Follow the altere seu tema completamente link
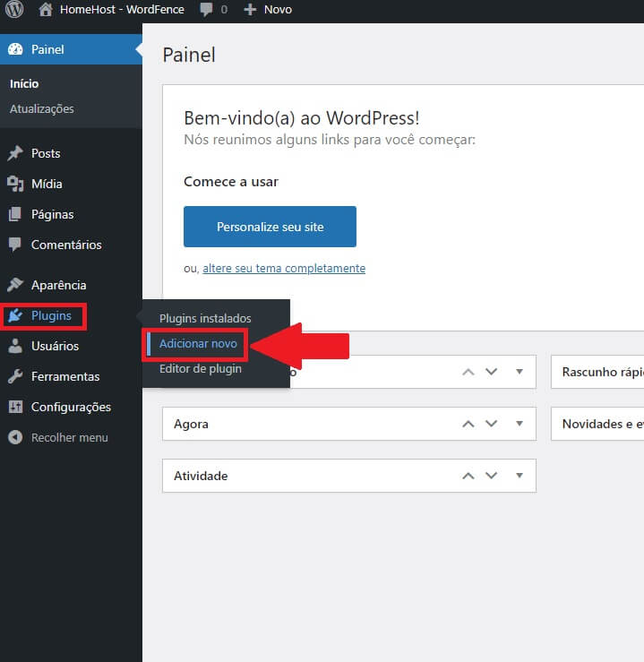644x662 pixels. point(284,268)
